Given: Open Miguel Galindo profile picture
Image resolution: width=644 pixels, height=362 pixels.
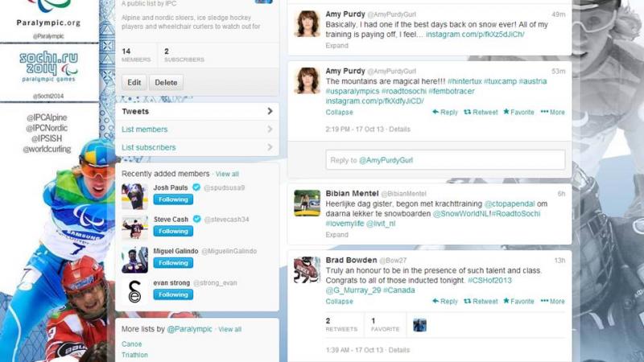Looking at the screenshot, I should (x=134, y=260).
